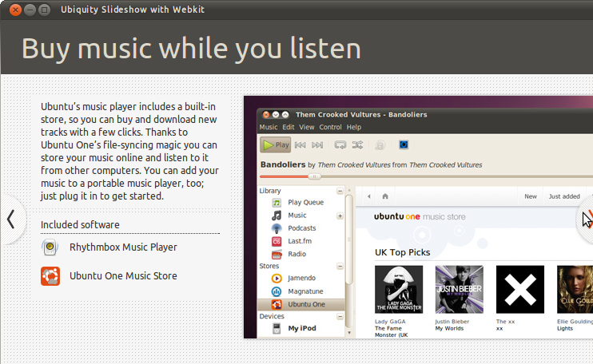Screen dimensions: 593x364
Task: Click the Rhythmbox Music Player icon
Action: 50,247
